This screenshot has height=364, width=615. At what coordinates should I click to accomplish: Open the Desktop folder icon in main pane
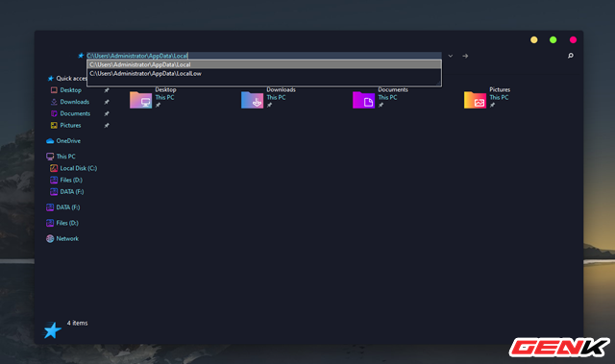click(x=141, y=100)
